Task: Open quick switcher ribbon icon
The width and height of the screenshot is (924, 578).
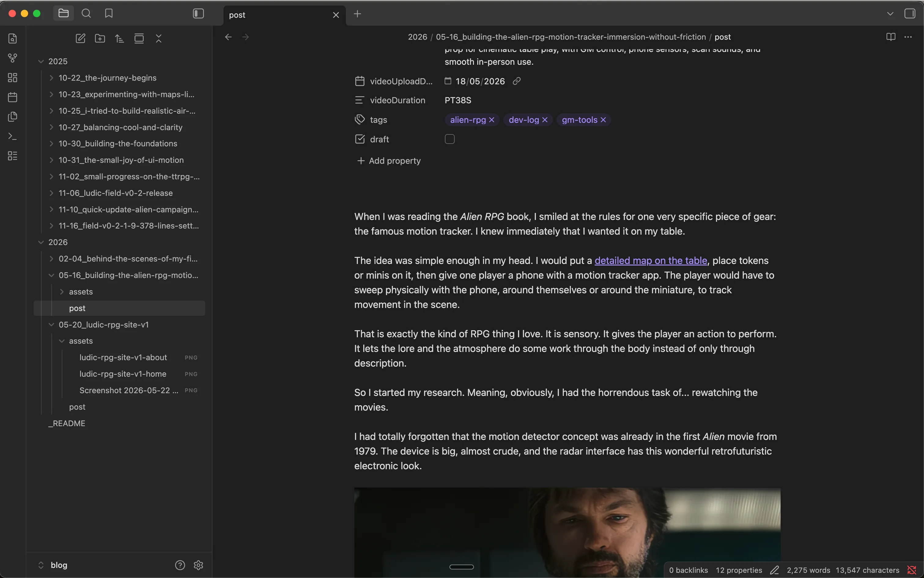Action: coord(13,38)
